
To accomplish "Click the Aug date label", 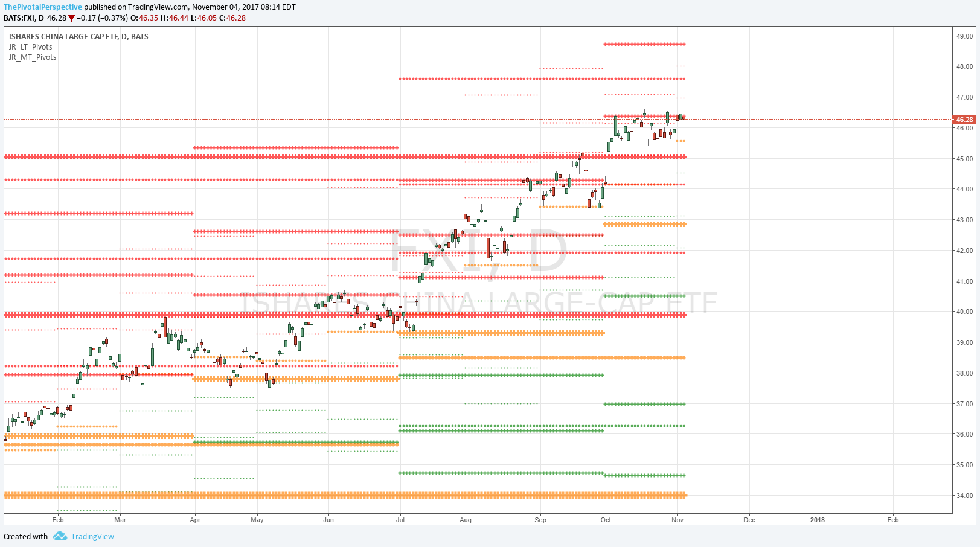I will coord(466,520).
